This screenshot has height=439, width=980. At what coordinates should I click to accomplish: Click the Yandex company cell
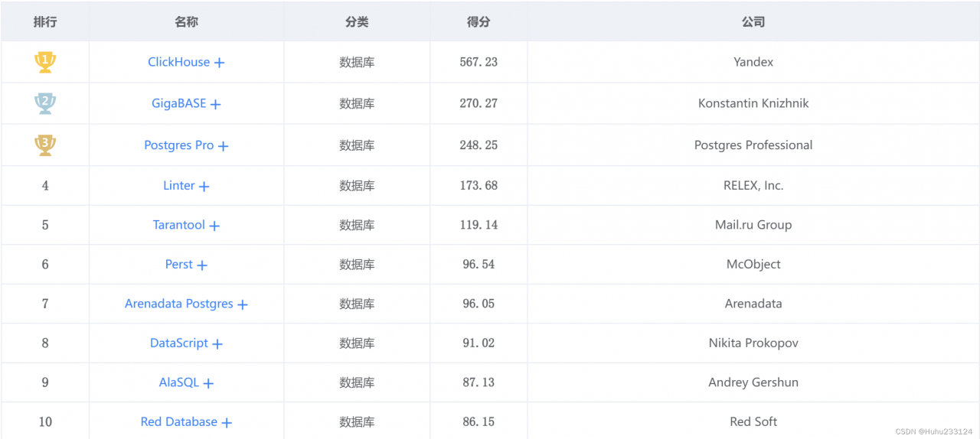(x=753, y=62)
